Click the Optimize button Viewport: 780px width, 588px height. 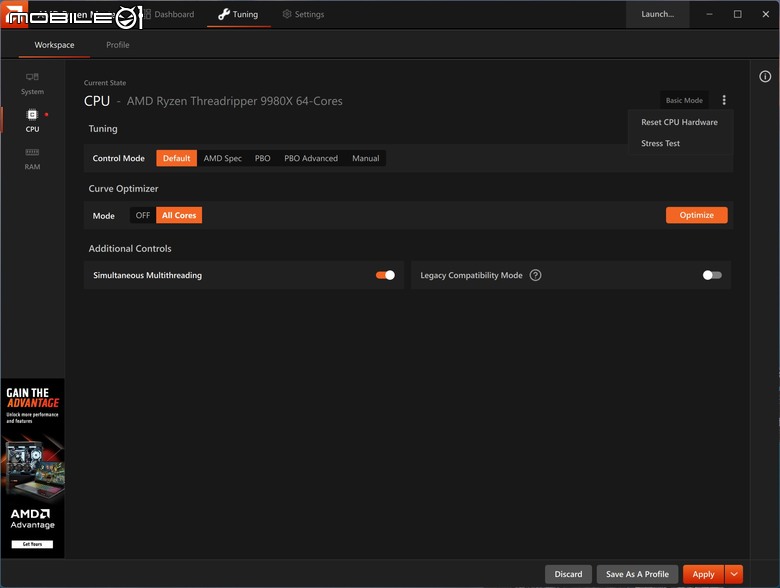[696, 215]
